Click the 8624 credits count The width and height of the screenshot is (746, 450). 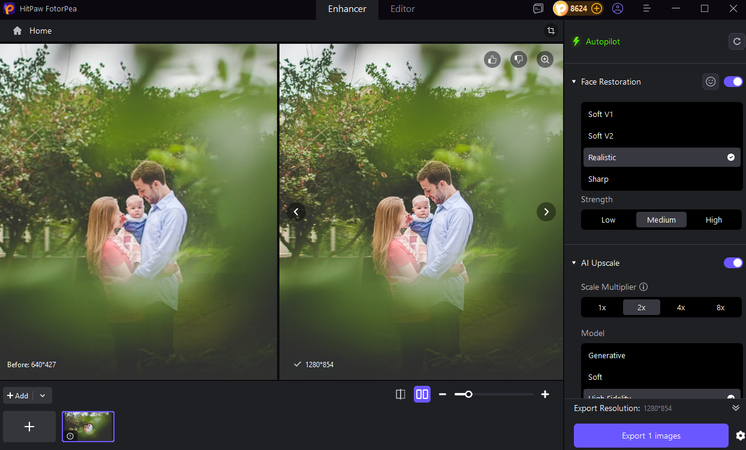tap(579, 9)
